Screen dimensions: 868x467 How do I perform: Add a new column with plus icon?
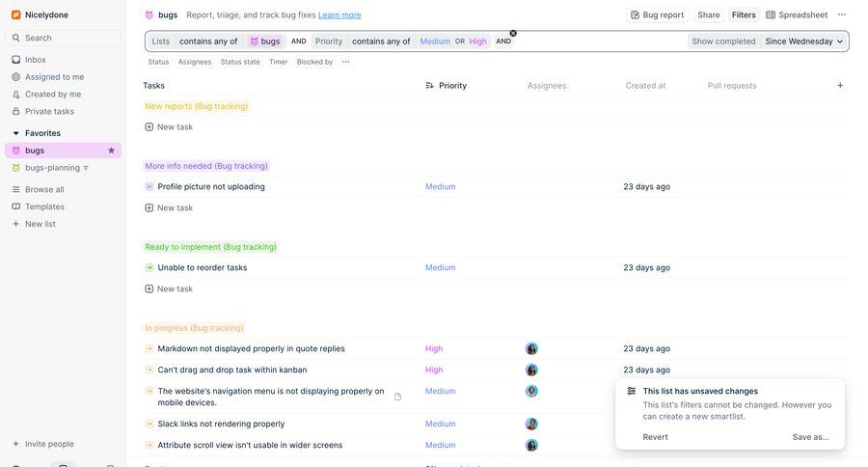840,85
